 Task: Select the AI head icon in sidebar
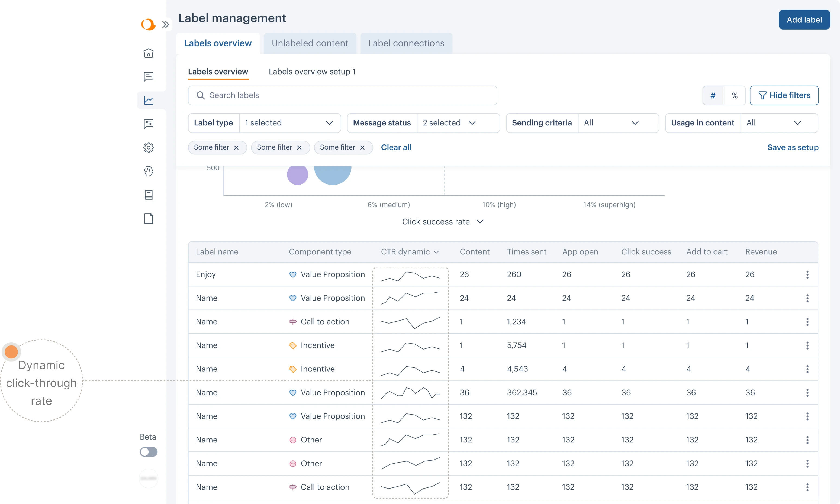click(x=149, y=171)
